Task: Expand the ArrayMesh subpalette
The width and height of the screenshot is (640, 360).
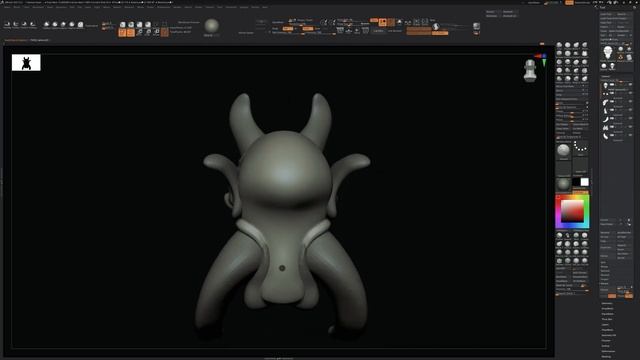Action: [607, 309]
